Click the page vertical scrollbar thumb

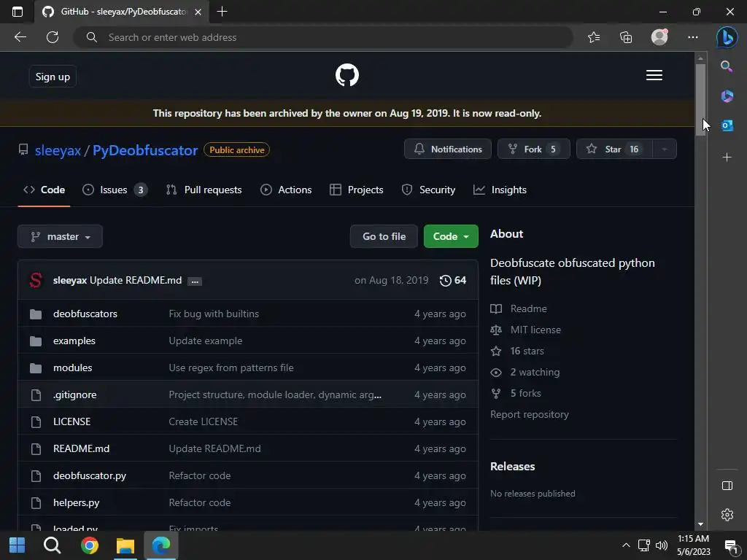[x=700, y=100]
